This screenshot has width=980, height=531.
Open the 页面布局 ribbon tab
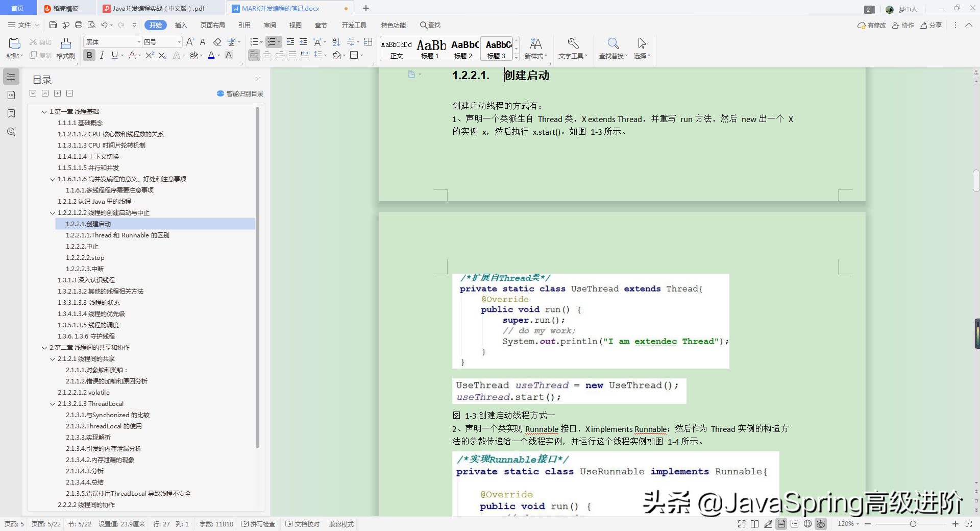(213, 25)
